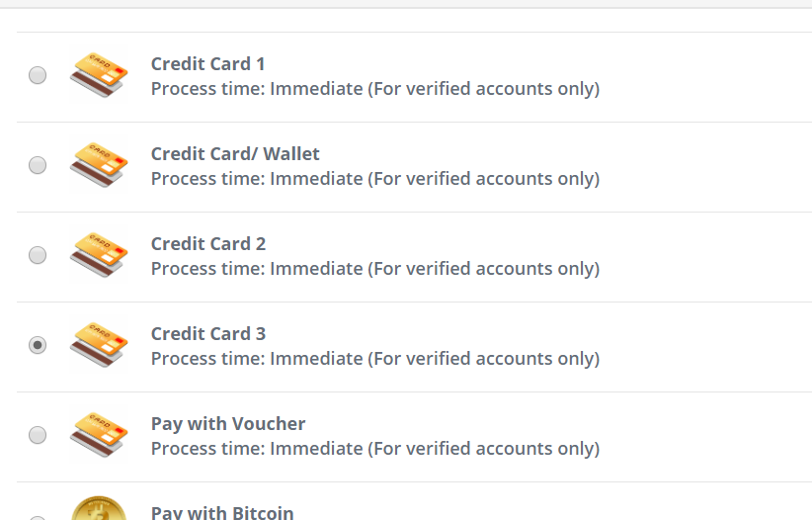Viewport: 812px width, 520px height.
Task: Click the process time text under Credit Card 1
Action: pyautogui.click(x=375, y=89)
